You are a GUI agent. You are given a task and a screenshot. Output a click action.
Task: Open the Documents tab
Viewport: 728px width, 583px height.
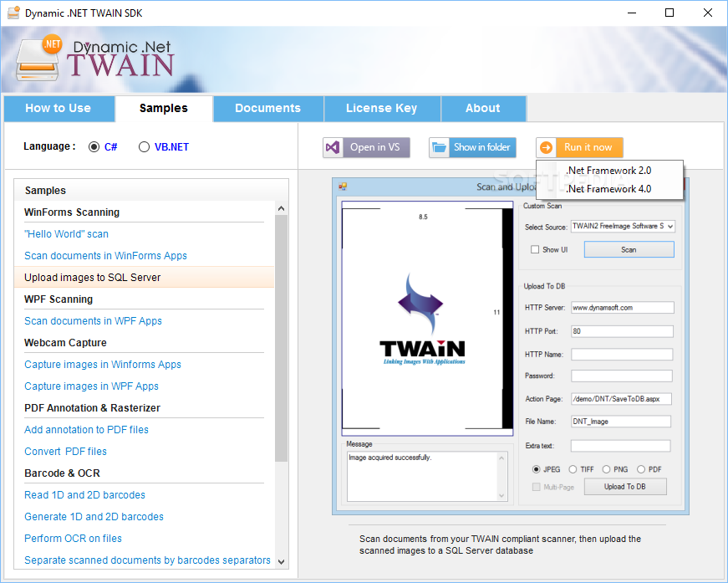point(268,108)
